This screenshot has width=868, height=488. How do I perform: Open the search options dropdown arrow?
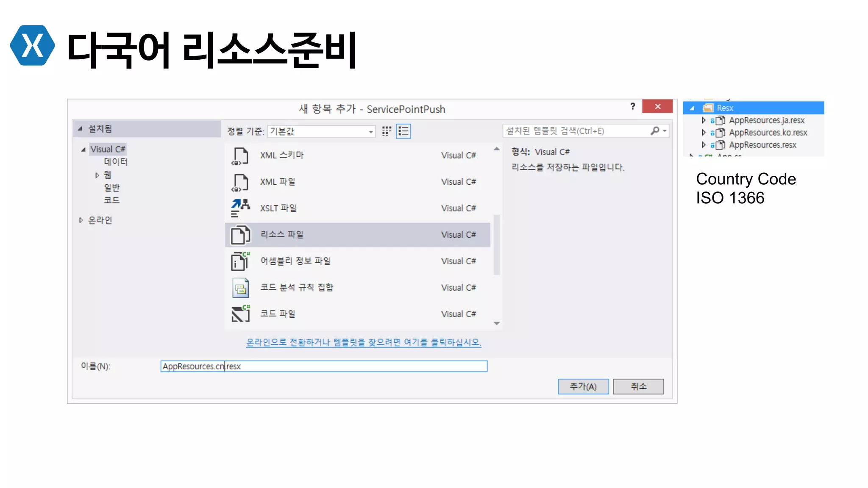coord(665,131)
